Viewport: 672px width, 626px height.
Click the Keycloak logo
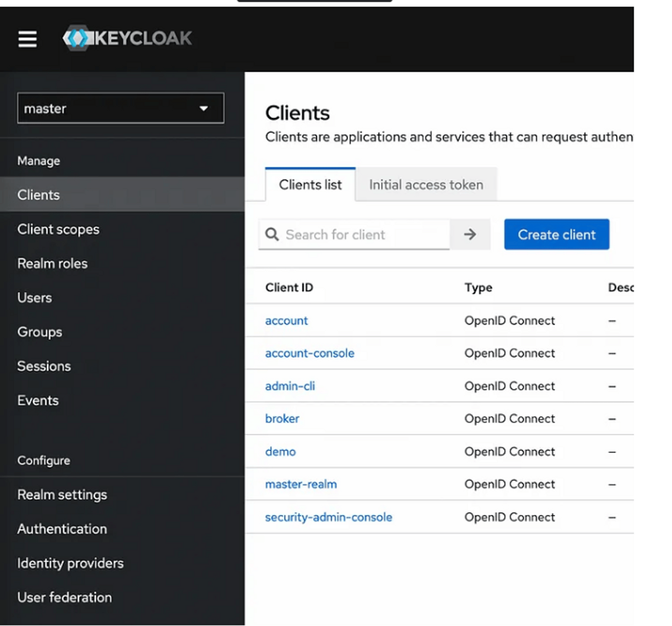(127, 38)
